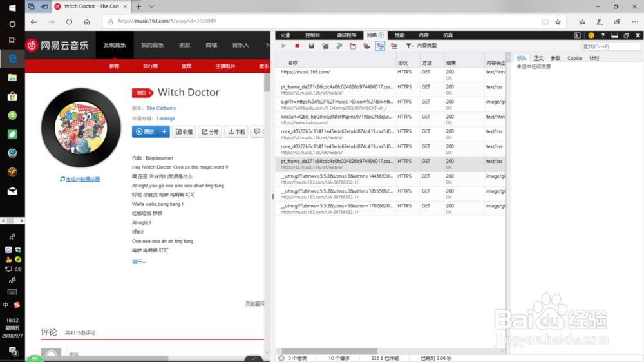Open reading view book icon
Viewport: 644px width, 362px height.
pos(545,22)
